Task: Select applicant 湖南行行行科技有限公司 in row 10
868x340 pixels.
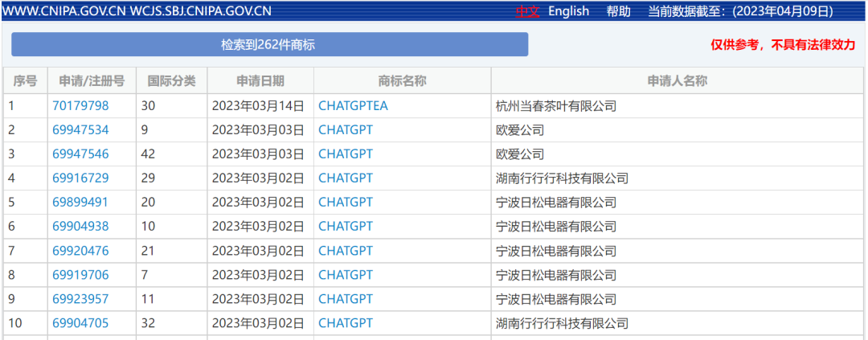Action: (562, 323)
